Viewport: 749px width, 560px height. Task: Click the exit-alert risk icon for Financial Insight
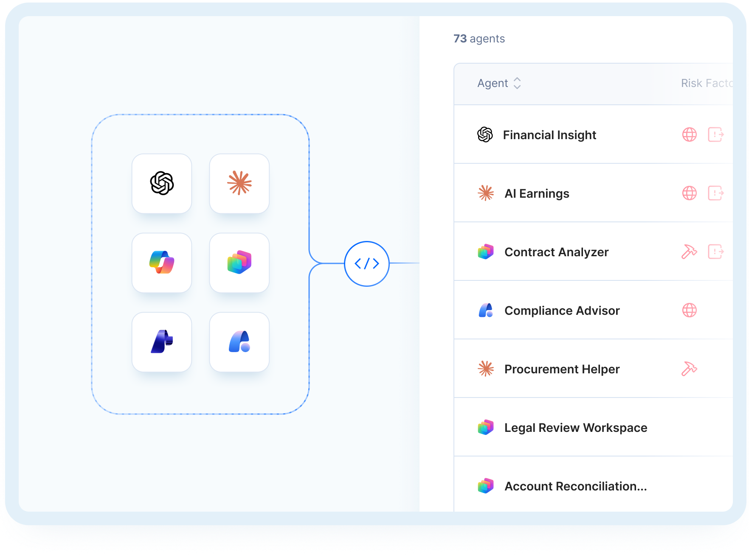pyautogui.click(x=716, y=134)
